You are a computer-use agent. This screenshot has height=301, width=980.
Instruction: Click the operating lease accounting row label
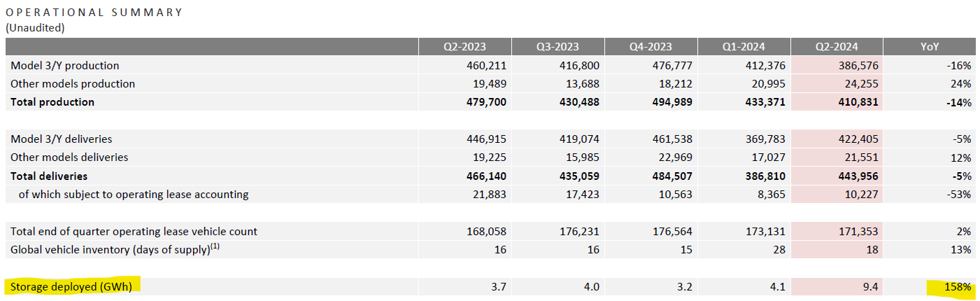click(x=133, y=195)
